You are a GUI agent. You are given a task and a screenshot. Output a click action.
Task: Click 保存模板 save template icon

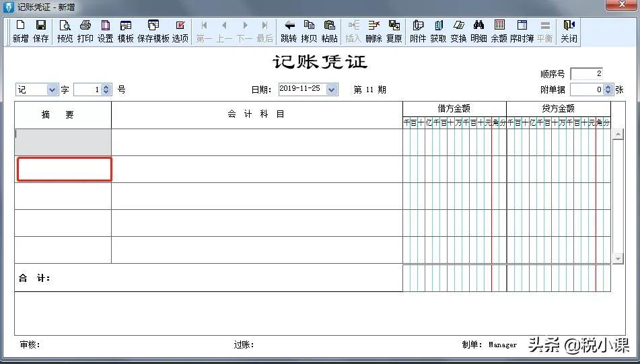[153, 31]
